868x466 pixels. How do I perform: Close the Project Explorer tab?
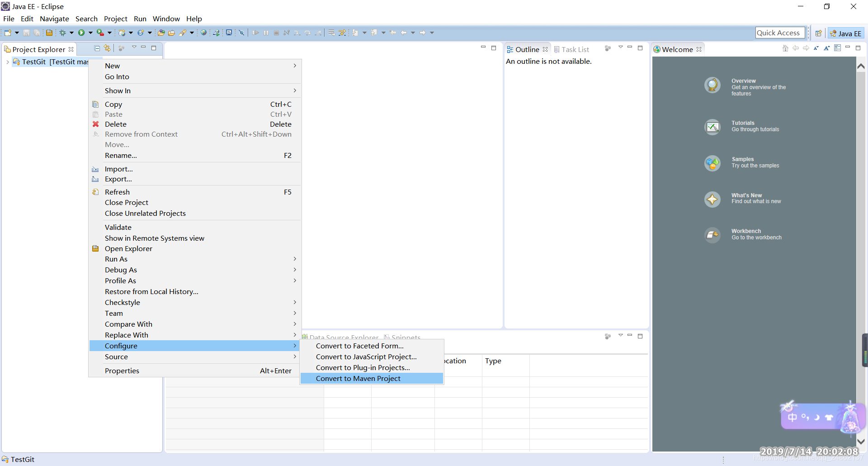[x=71, y=49]
